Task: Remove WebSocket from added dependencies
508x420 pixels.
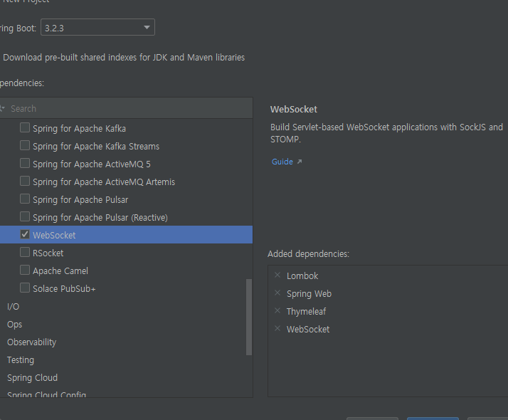Action: point(277,329)
